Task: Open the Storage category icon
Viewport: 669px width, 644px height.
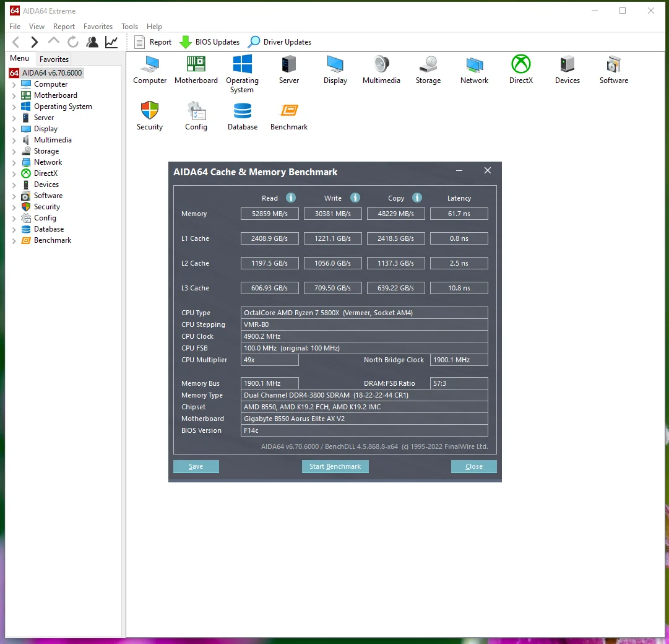Action: pos(428,69)
